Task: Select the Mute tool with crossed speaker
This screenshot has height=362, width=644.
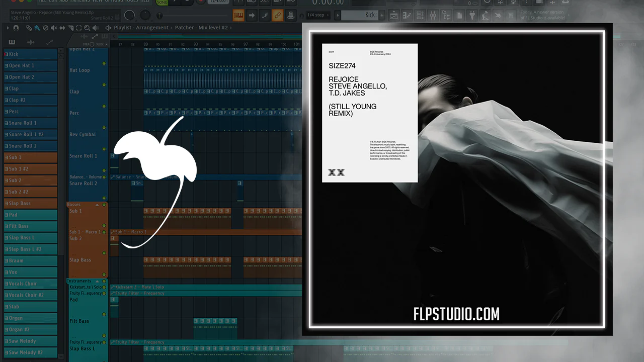Action: pyautogui.click(x=54, y=28)
